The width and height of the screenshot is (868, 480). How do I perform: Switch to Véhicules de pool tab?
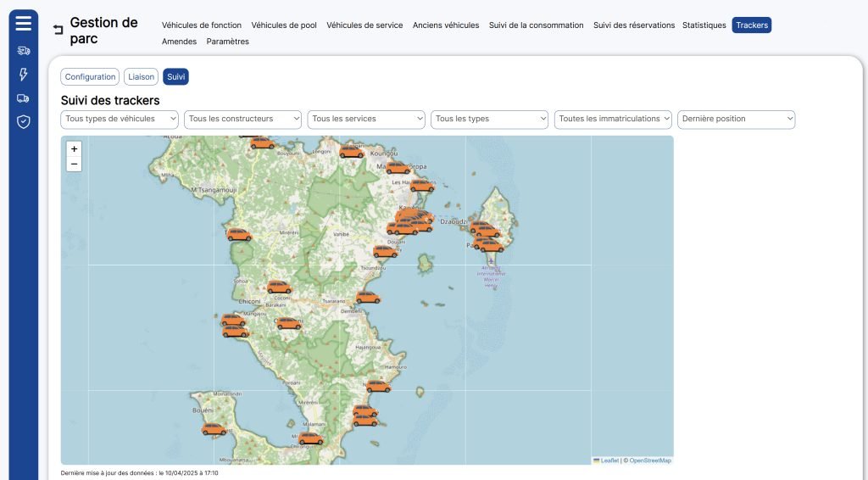(x=284, y=25)
